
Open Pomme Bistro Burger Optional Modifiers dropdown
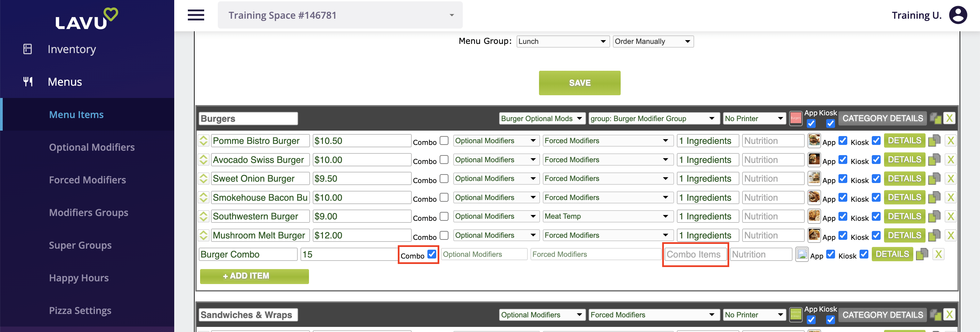496,141
